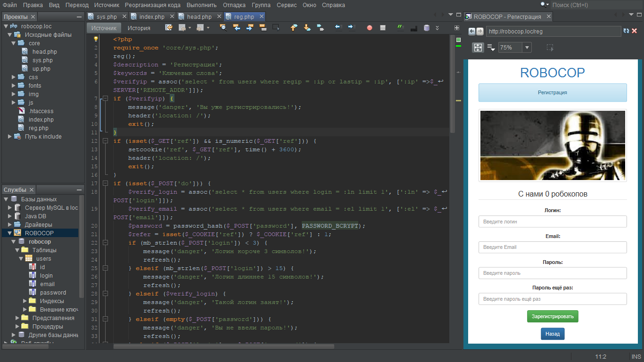The height and width of the screenshot is (362, 644).
Task: Jump to the Last Edit location icon
Action: [x=169, y=28]
